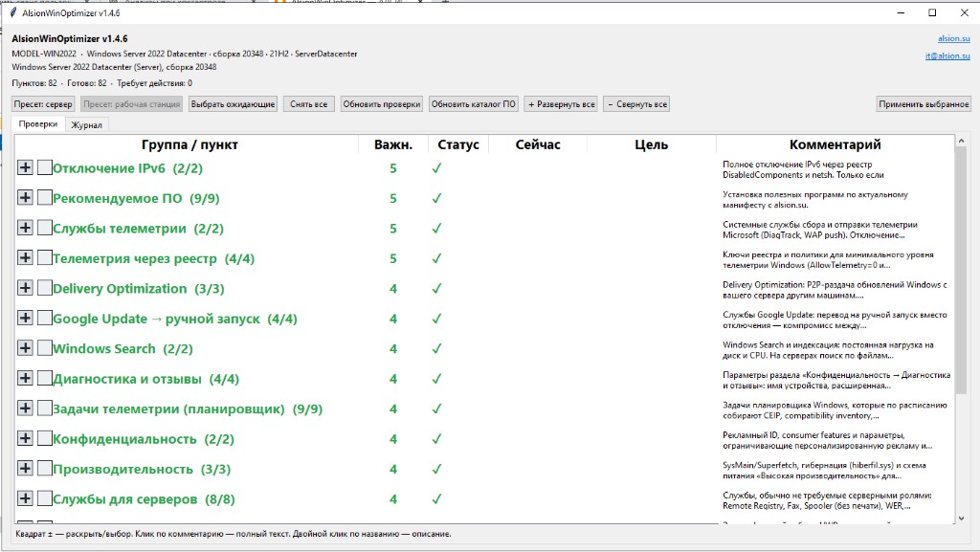This screenshot has width=980, height=552.
Task: Tick the Диагностика и отзывы checkbox
Action: click(x=44, y=378)
